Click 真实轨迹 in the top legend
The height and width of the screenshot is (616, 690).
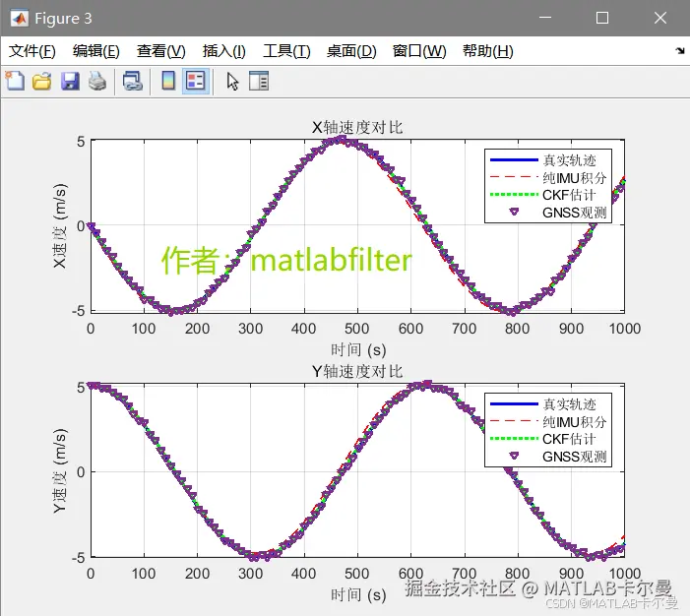point(570,160)
